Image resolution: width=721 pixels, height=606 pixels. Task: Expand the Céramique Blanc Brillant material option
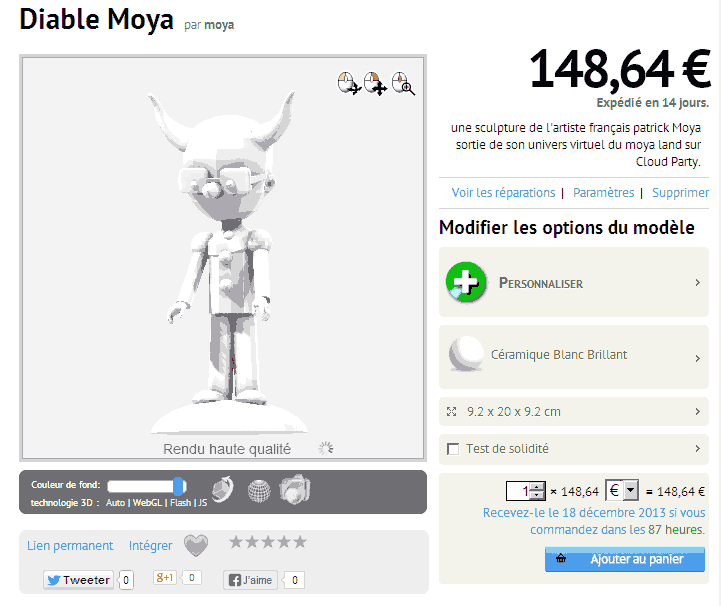574,357
